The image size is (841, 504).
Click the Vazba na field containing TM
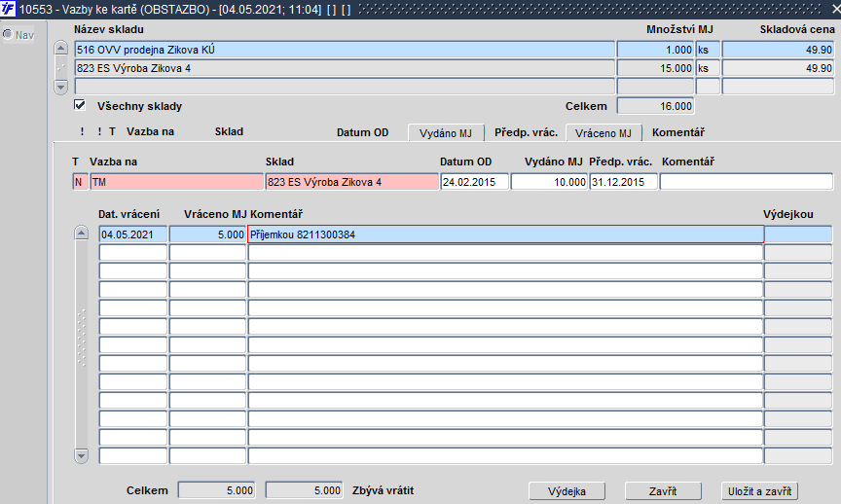(x=176, y=182)
